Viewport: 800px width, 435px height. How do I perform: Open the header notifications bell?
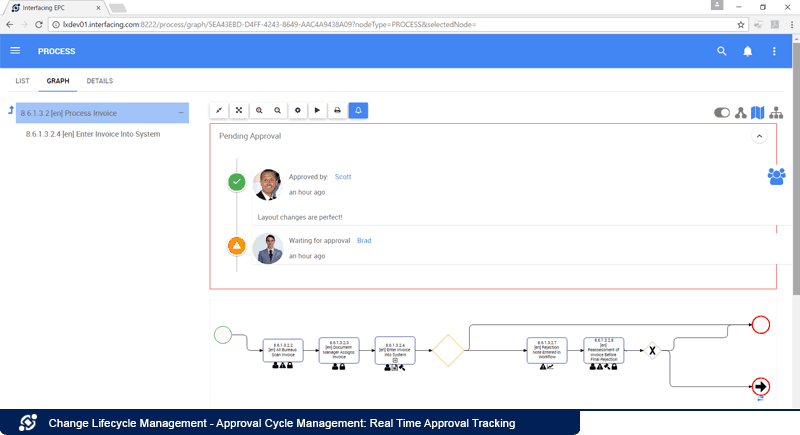(x=748, y=51)
